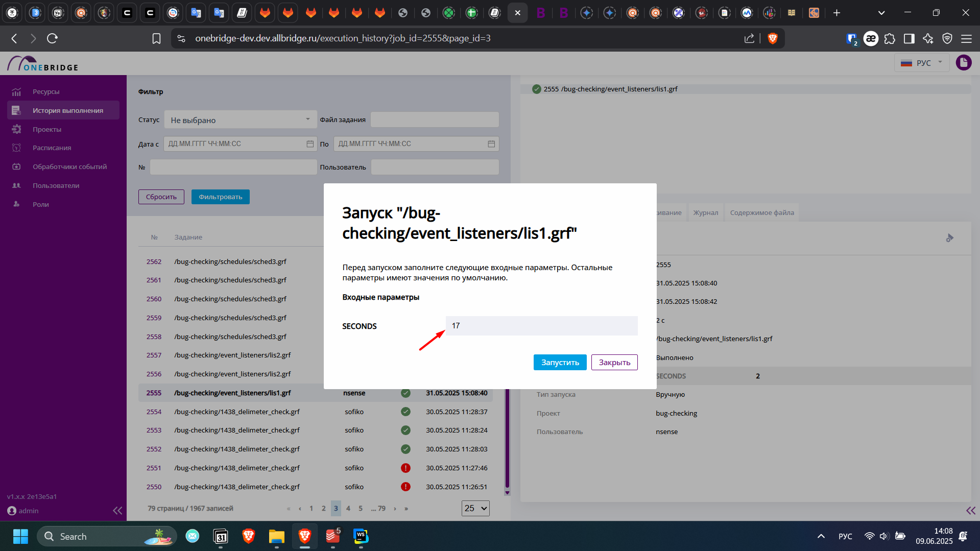Click the Brave Shields lion icon
Screen dimensions: 980x551
(773, 38)
